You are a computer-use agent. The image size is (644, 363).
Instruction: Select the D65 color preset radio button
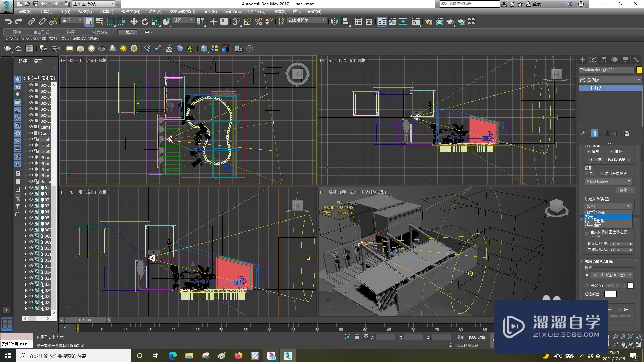pyautogui.click(x=587, y=275)
